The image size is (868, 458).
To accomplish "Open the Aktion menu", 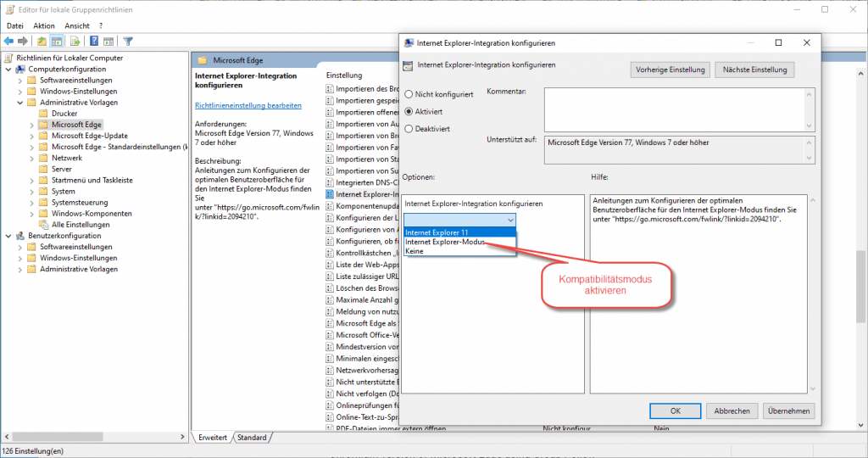I will [x=44, y=25].
